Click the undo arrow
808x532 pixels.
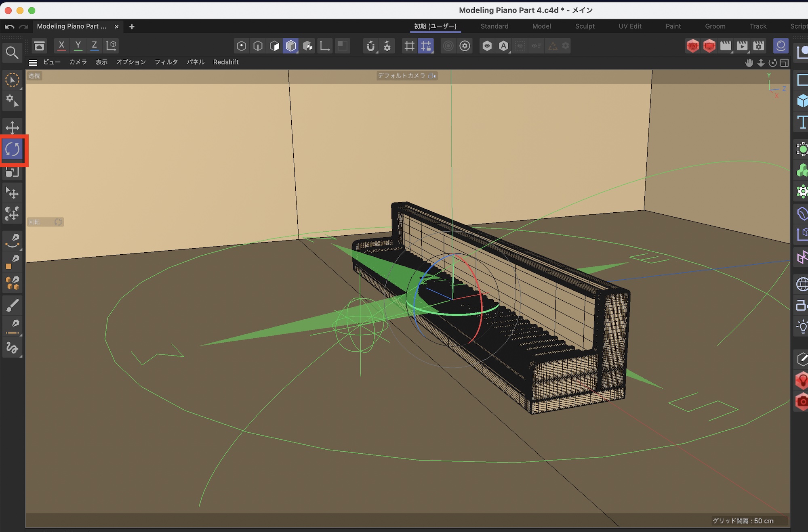[10, 27]
